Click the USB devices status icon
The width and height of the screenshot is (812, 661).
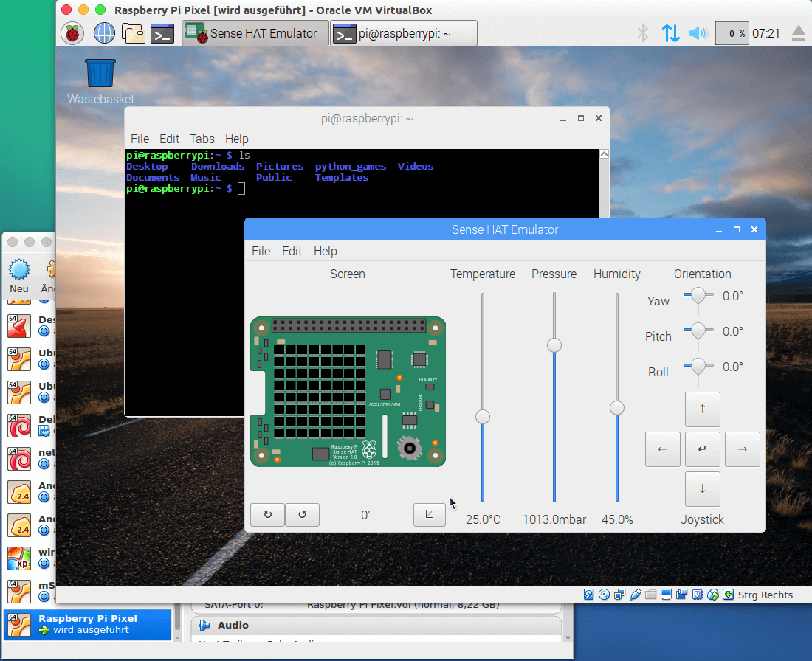pos(636,595)
